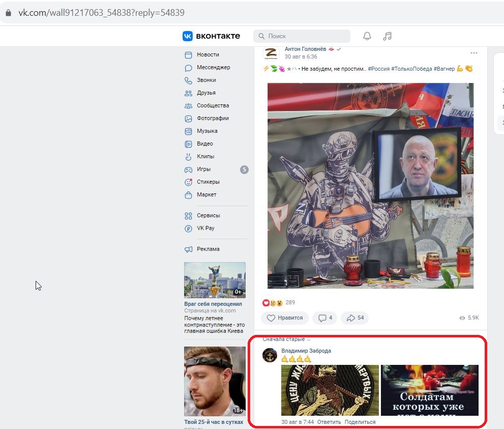Click the post date 30 авг в 6:36

pos(301,56)
